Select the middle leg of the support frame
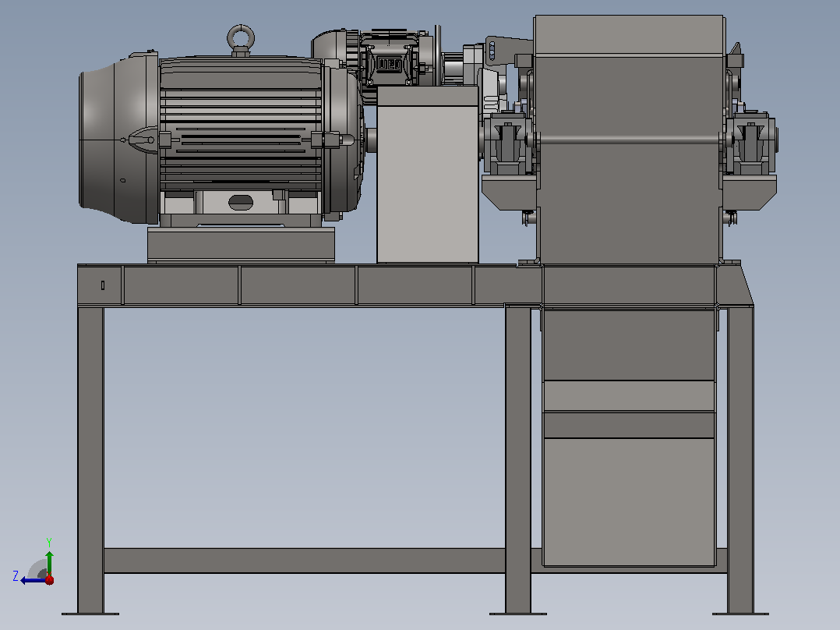 point(518,460)
